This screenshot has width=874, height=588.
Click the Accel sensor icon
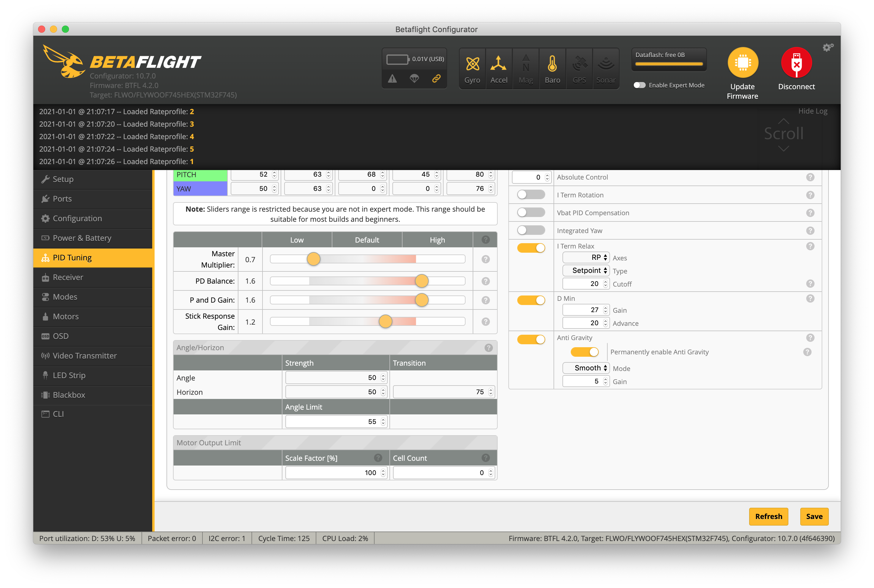[x=498, y=64]
